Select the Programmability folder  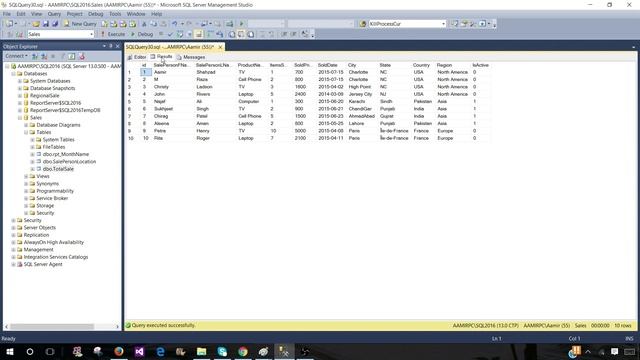coord(55,191)
